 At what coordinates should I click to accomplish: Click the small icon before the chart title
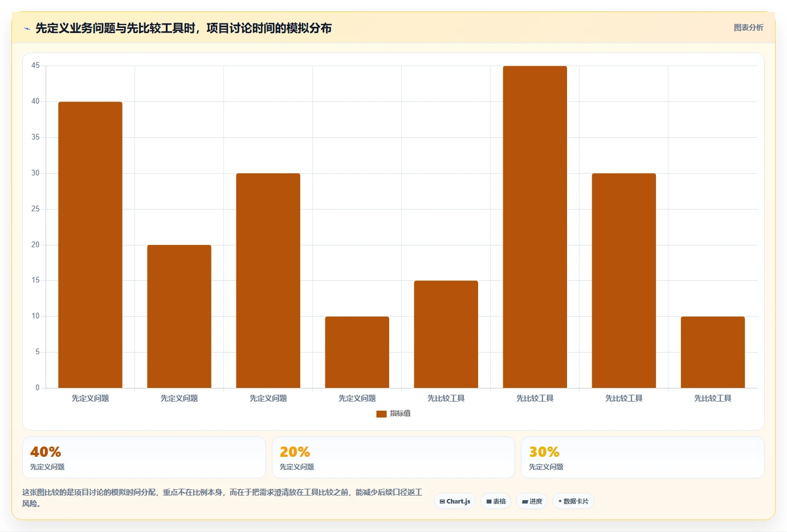pyautogui.click(x=27, y=28)
